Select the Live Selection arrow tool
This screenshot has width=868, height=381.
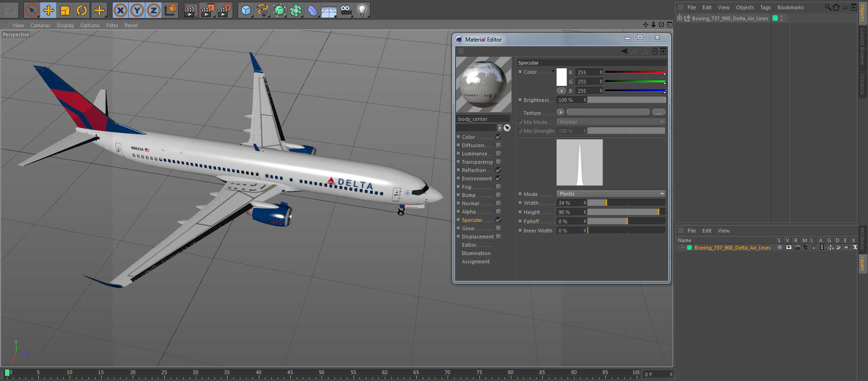coord(32,10)
